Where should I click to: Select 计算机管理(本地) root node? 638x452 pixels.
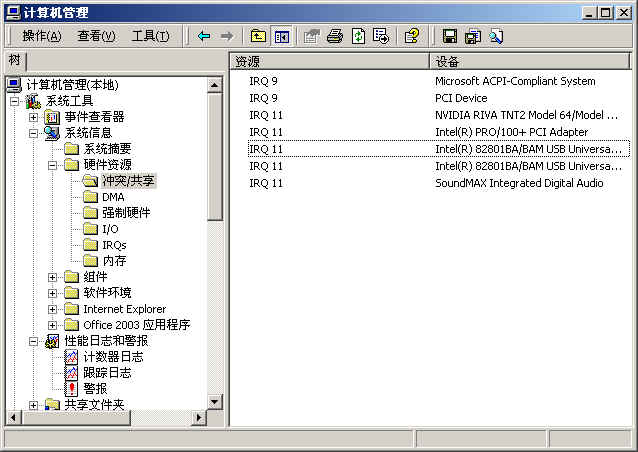(x=72, y=85)
